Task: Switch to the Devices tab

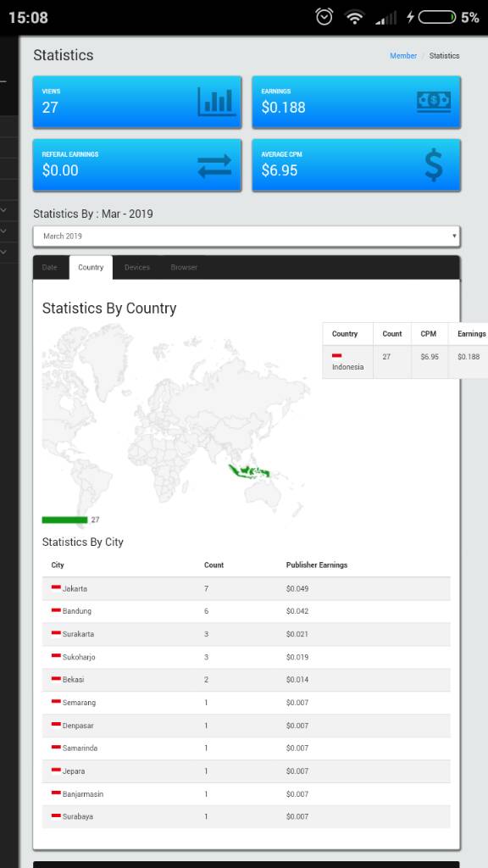Action: point(136,267)
